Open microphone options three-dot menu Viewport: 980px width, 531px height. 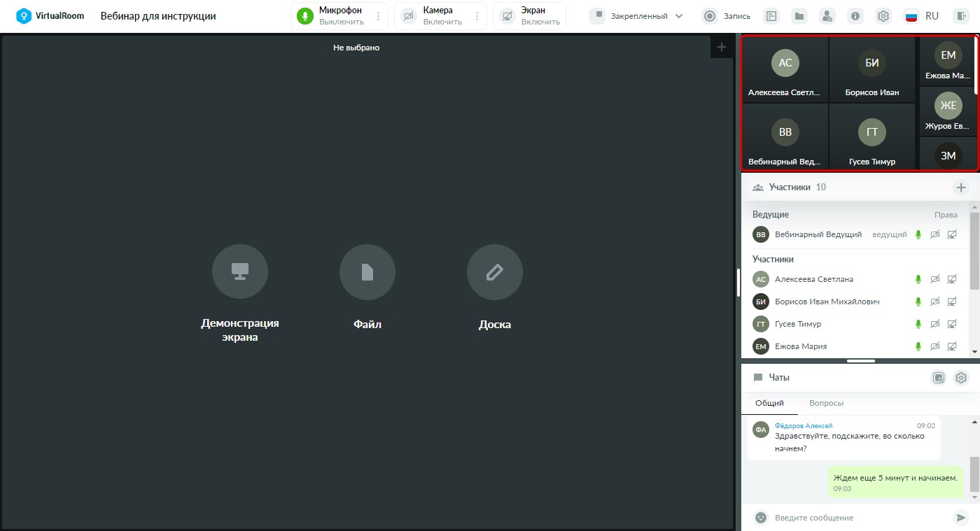[x=379, y=16]
